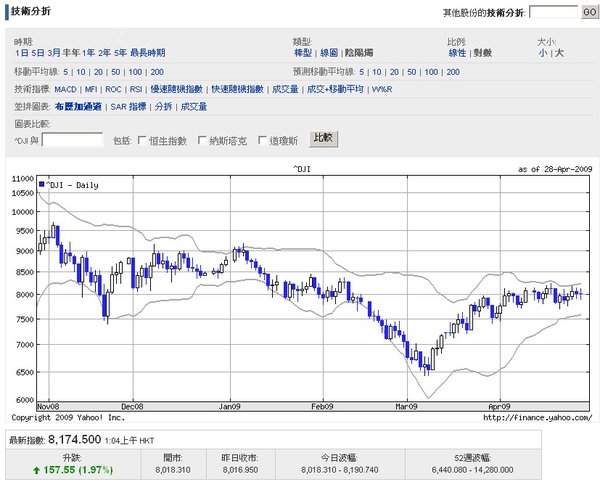Select the 1日 time period

[x=22, y=53]
